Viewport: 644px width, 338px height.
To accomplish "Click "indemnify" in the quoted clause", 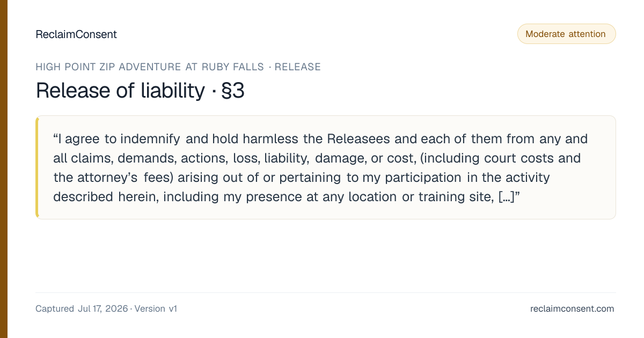I will (151, 139).
